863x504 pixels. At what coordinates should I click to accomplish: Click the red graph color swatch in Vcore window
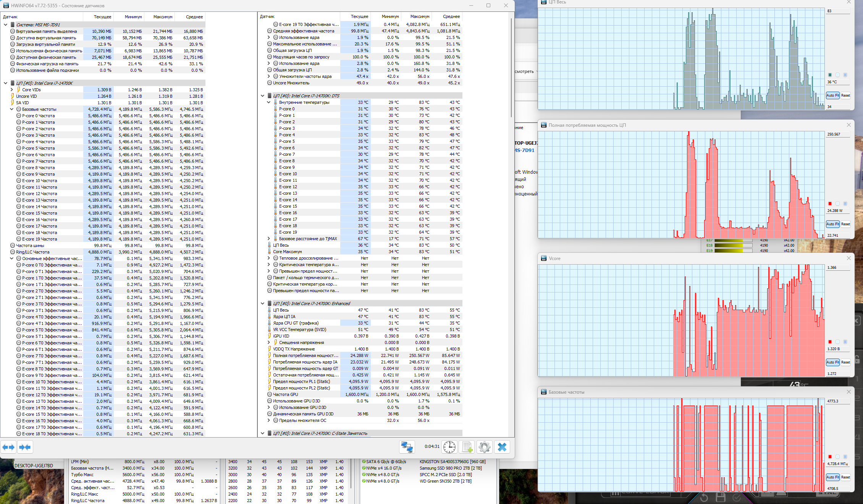[x=830, y=342]
